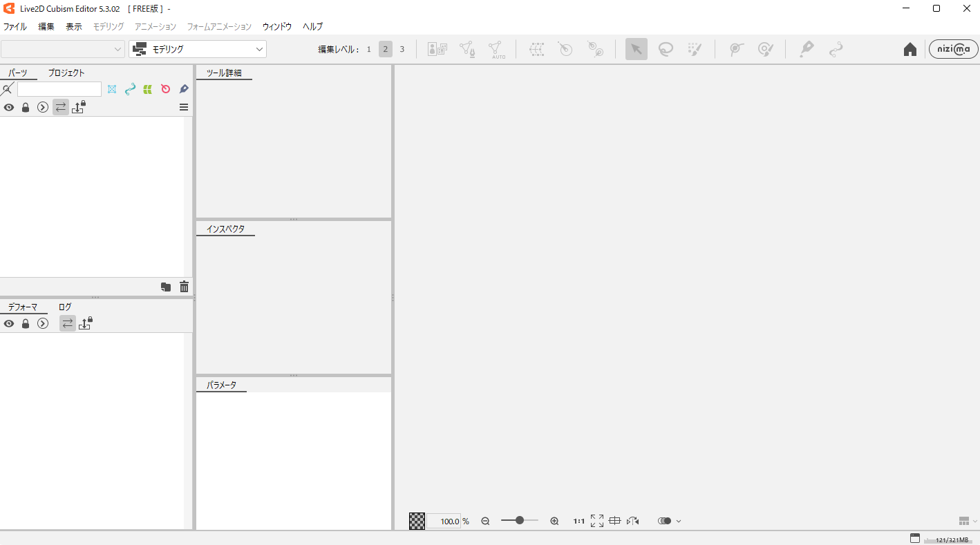Open the モデリング workspace dropdown
The image size is (980, 545).
198,49
